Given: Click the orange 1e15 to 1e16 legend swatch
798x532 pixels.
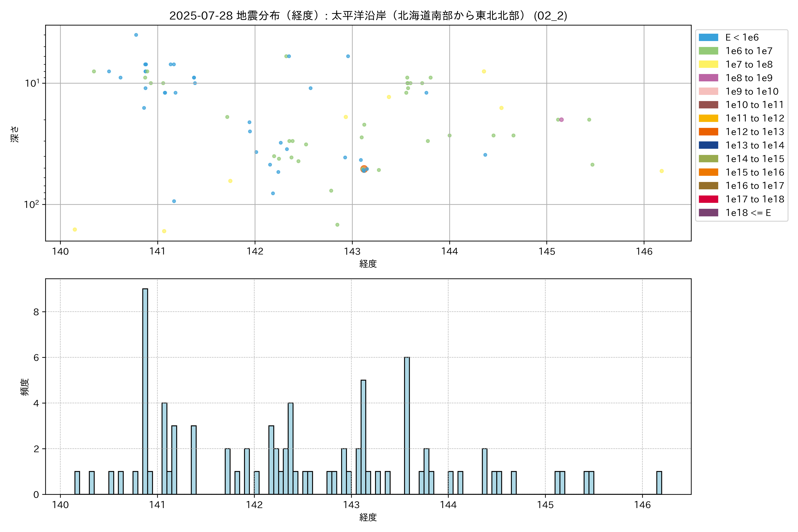Looking at the screenshot, I should point(708,172).
